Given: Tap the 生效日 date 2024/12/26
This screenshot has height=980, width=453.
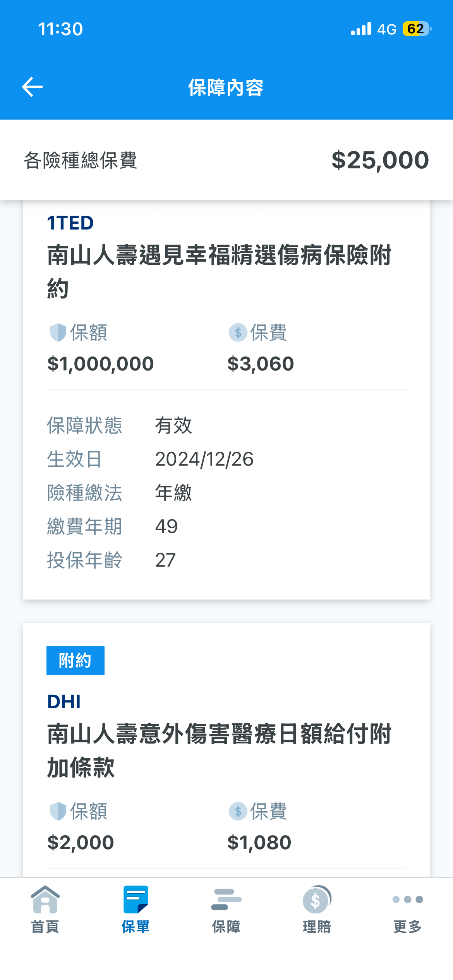Looking at the screenshot, I should [204, 459].
